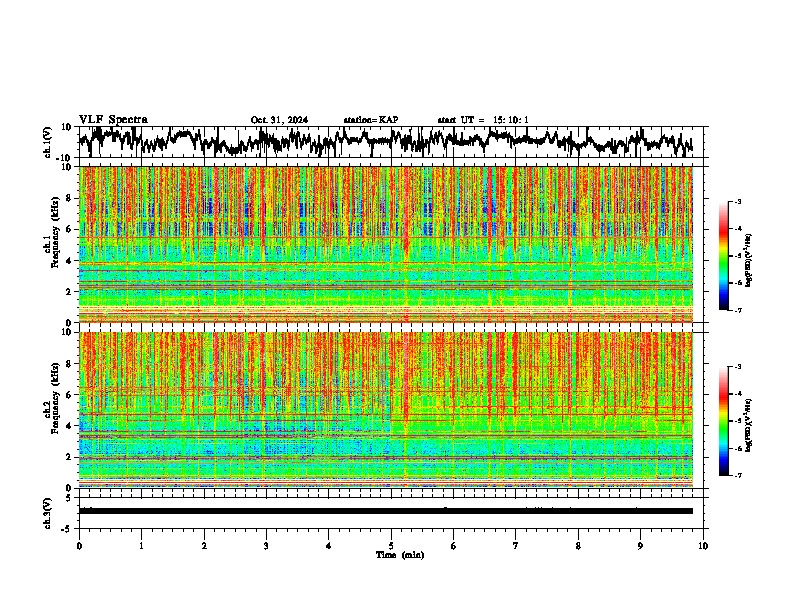Click the "station=KAP" header label
This screenshot has height=612, width=792.
(371, 120)
